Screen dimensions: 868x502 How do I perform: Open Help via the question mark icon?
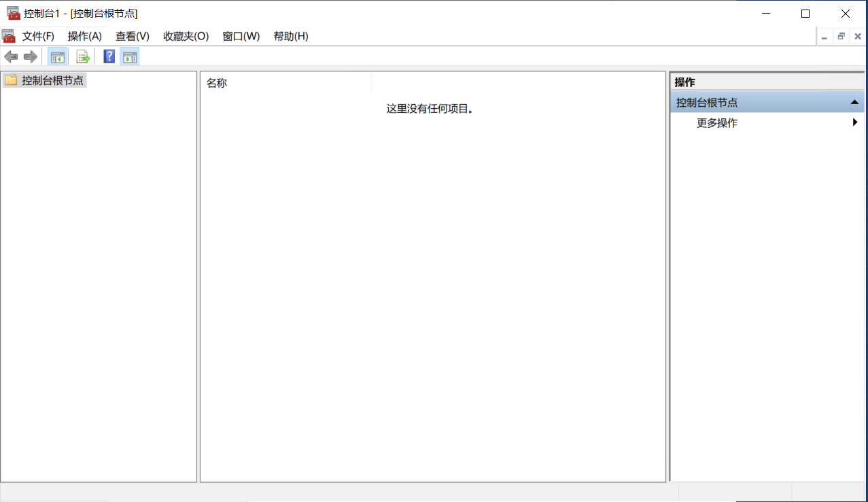pos(109,56)
